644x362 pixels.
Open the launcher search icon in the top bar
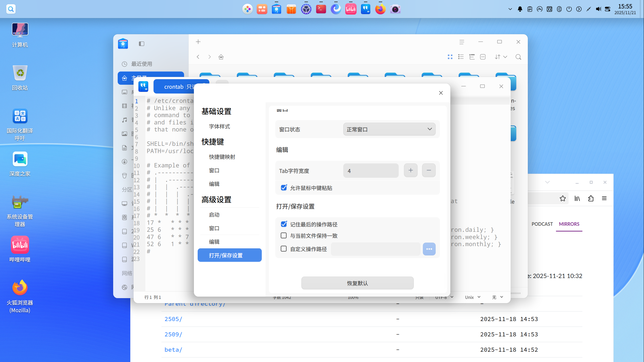pyautogui.click(x=11, y=9)
